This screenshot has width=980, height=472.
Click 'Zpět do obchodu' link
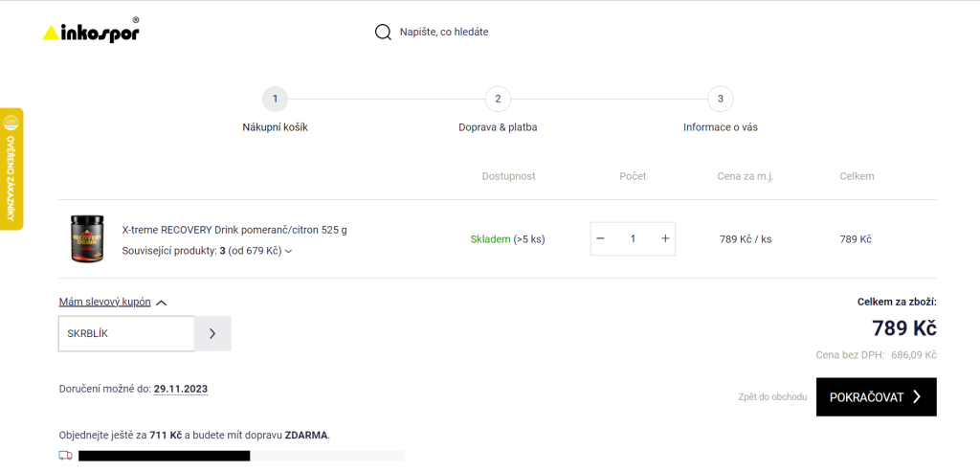click(x=772, y=397)
